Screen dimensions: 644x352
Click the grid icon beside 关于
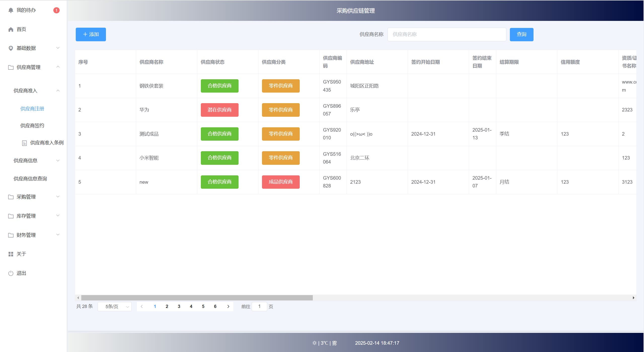pos(11,254)
